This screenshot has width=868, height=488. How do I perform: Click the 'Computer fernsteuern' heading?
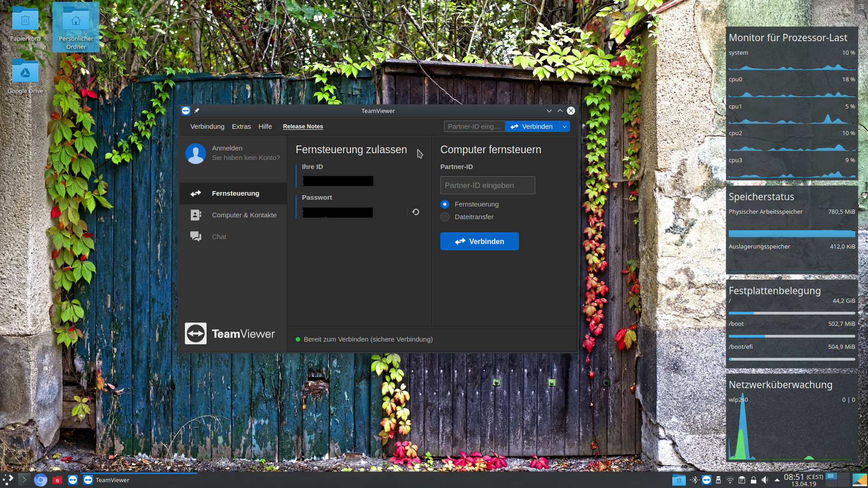491,150
